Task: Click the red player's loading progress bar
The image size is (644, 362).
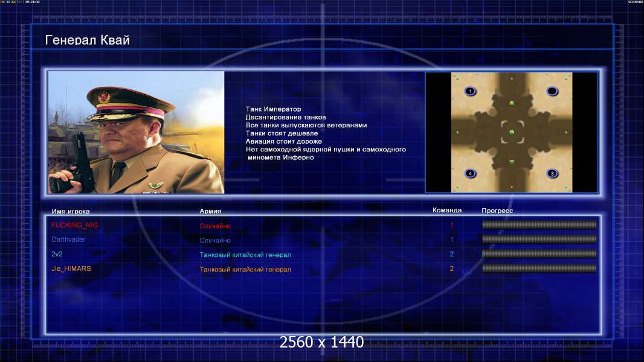Action: pyautogui.click(x=539, y=224)
